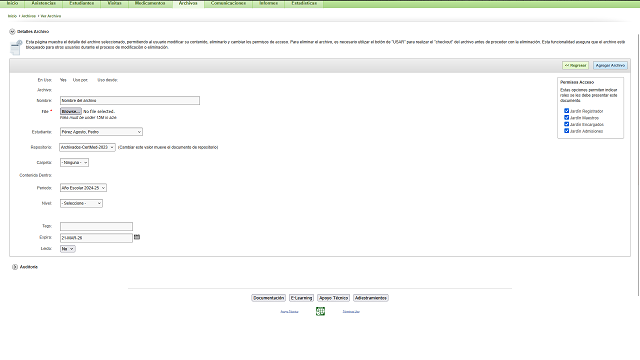Open the Repositorio dropdown
640x360 pixels.
pos(87,147)
